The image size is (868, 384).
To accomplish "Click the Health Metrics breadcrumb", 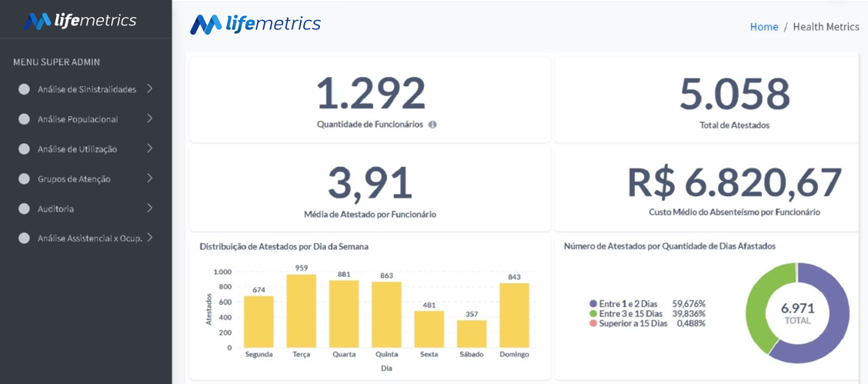I will pos(826,27).
